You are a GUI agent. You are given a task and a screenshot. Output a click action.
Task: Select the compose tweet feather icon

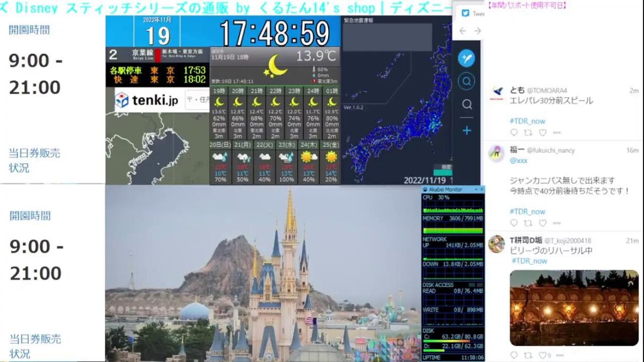[x=466, y=59]
